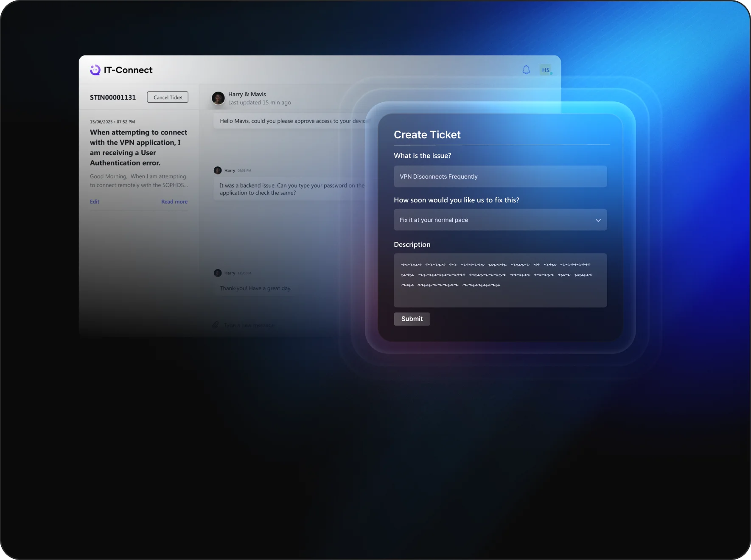Click the 15/06/2025 07:52 PM timestamp
Viewport: 751px width, 560px height.
coord(112,122)
